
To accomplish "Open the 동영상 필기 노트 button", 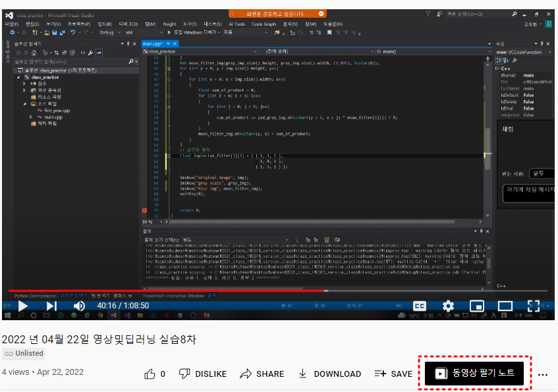I will tap(474, 373).
